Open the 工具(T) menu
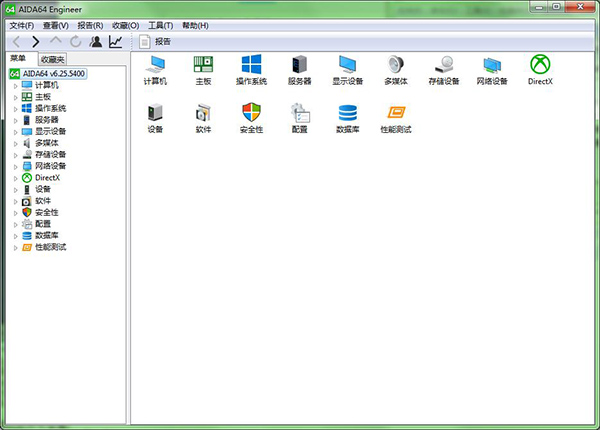 click(x=161, y=26)
